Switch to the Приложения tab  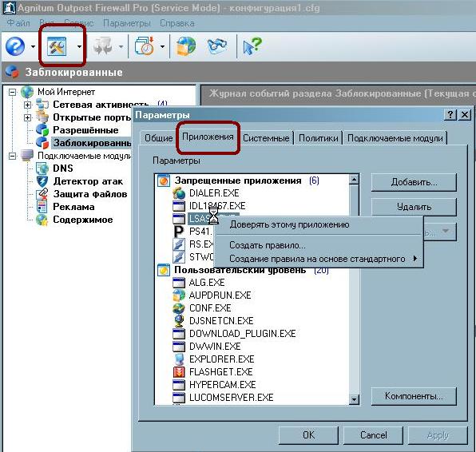click(x=208, y=137)
